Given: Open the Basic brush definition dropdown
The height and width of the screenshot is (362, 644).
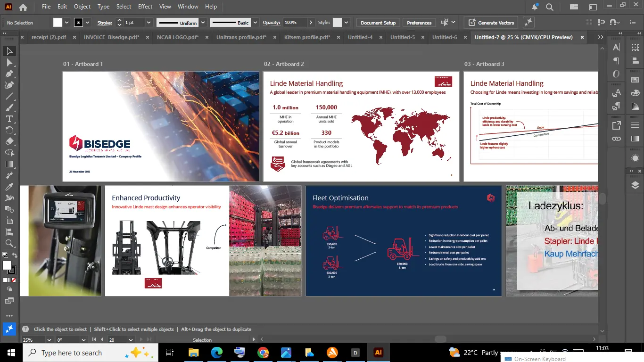Looking at the screenshot, I should pyautogui.click(x=255, y=23).
